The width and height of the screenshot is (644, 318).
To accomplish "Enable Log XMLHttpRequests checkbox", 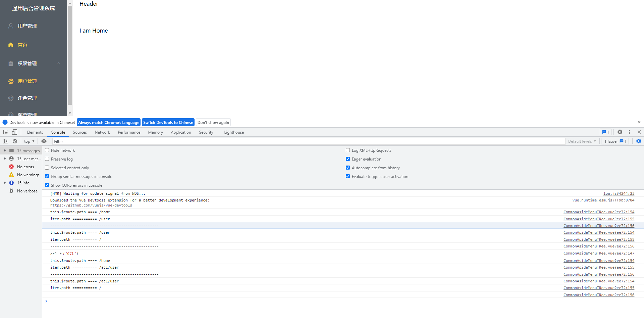I will [x=348, y=150].
